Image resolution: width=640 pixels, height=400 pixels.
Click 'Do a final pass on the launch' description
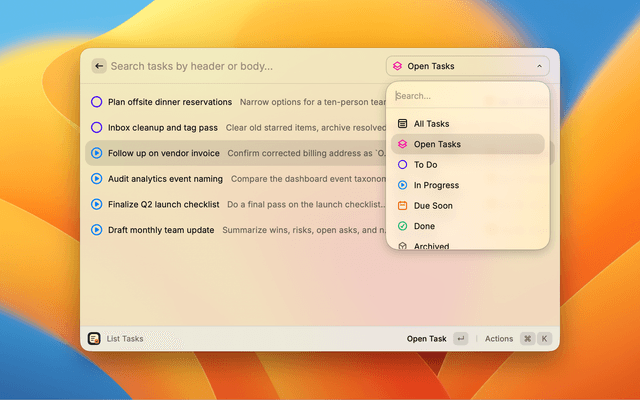coord(307,204)
